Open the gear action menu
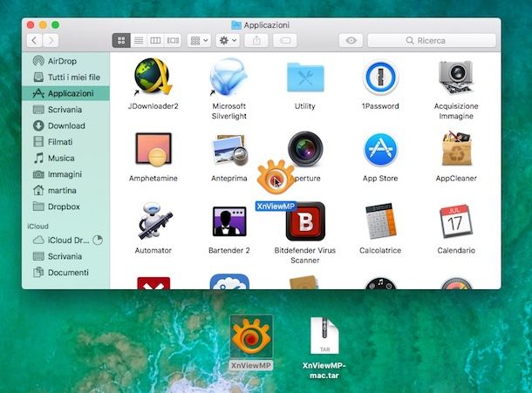 (x=228, y=41)
